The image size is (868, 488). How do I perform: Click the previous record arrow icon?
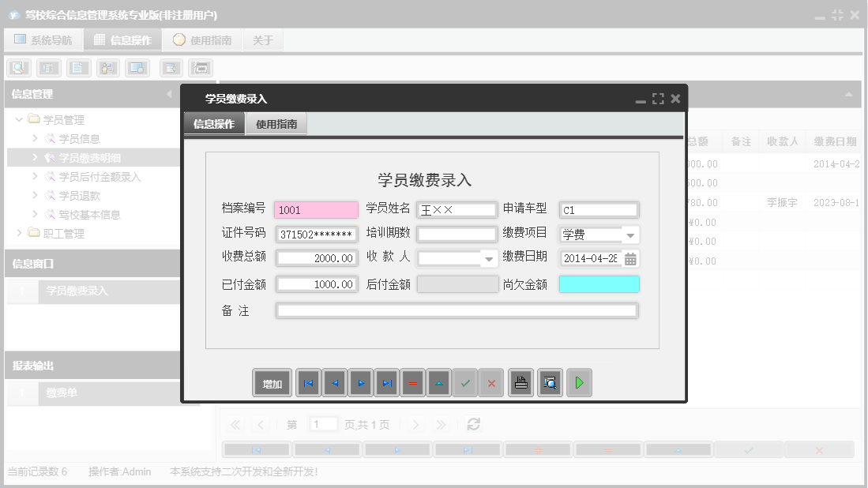(334, 383)
